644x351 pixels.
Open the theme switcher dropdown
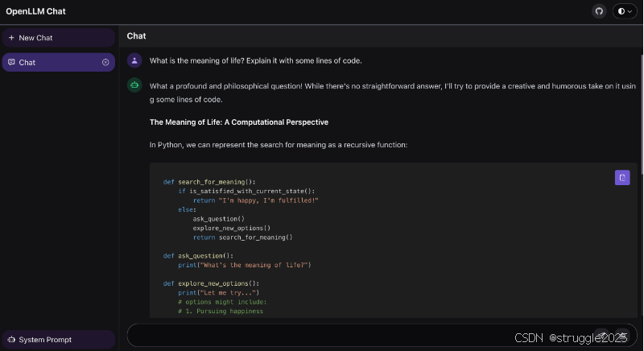coord(625,11)
